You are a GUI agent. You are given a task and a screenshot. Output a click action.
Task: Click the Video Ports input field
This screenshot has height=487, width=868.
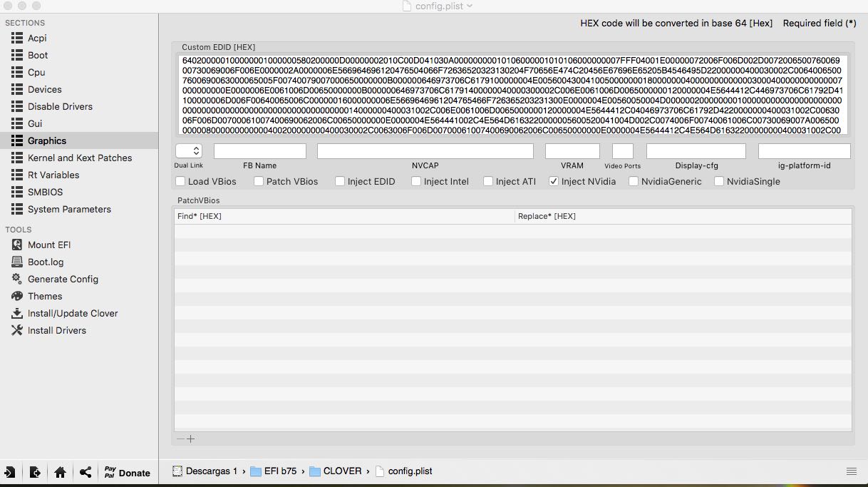[x=623, y=151]
